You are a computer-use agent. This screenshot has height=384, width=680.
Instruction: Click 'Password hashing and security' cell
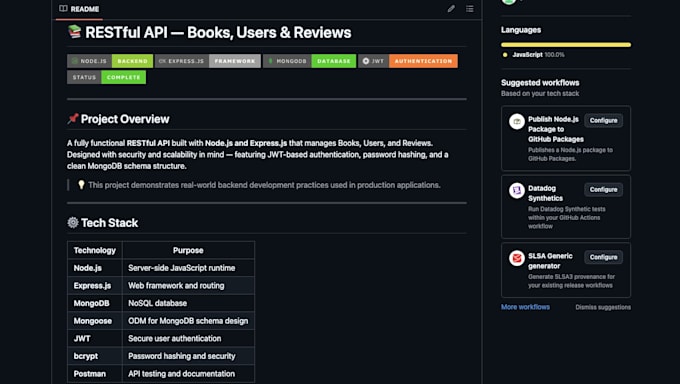(x=188, y=356)
